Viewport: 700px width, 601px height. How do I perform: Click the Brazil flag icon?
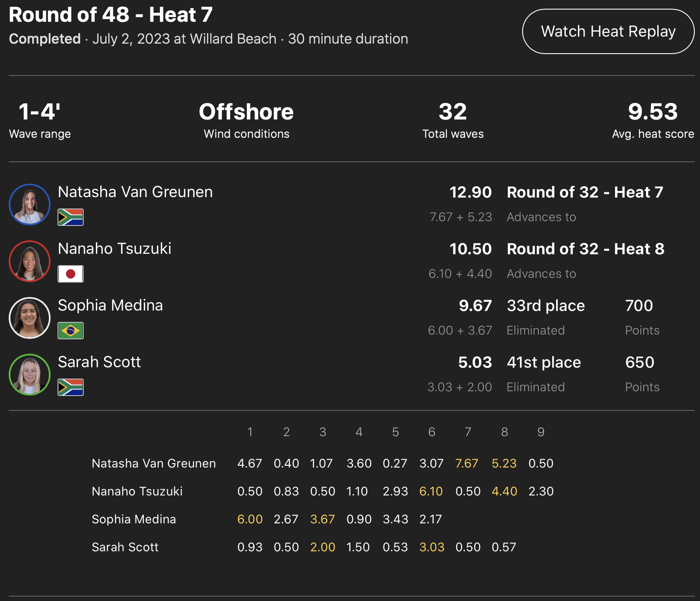click(x=71, y=331)
